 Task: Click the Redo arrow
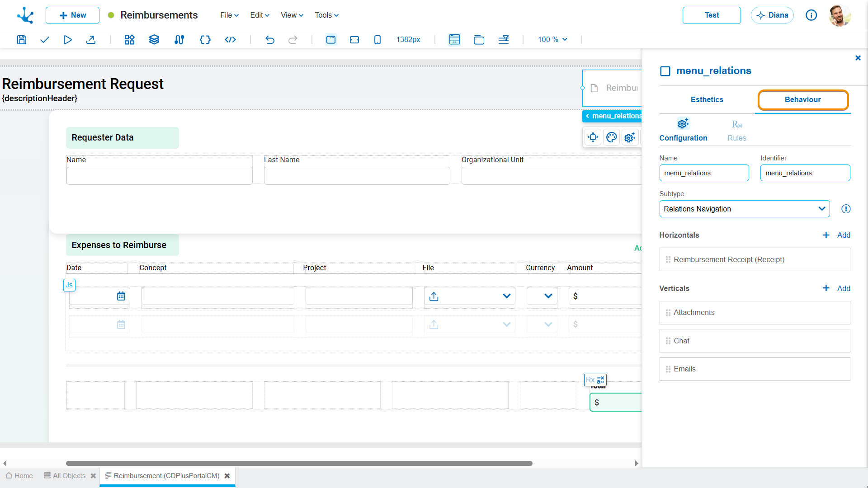[x=293, y=40]
